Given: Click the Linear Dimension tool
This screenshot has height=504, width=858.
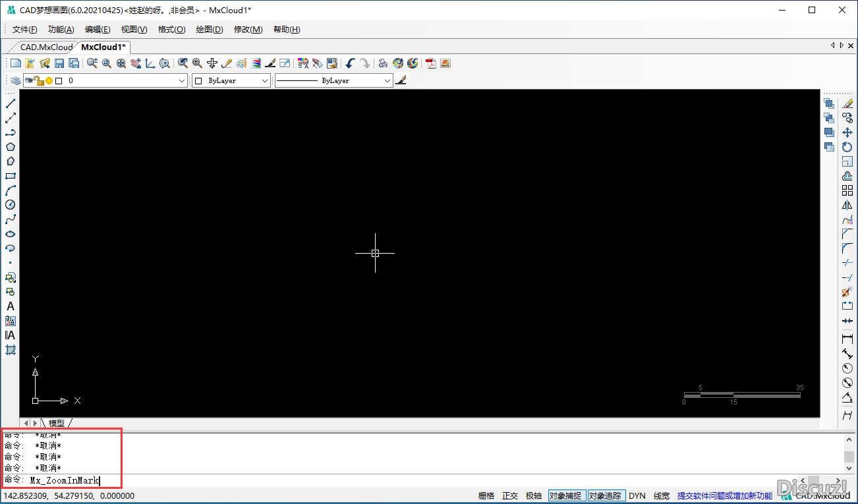Looking at the screenshot, I should click(847, 339).
